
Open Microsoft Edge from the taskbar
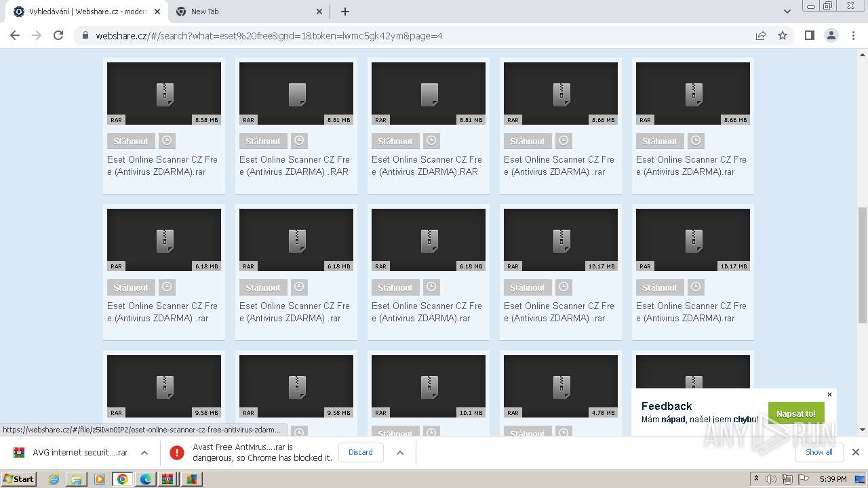(146, 479)
